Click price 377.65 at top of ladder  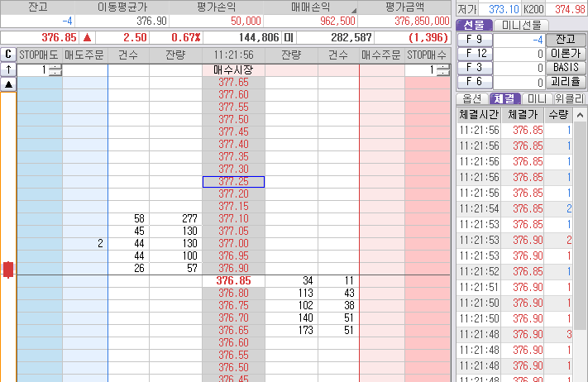pyautogui.click(x=233, y=82)
